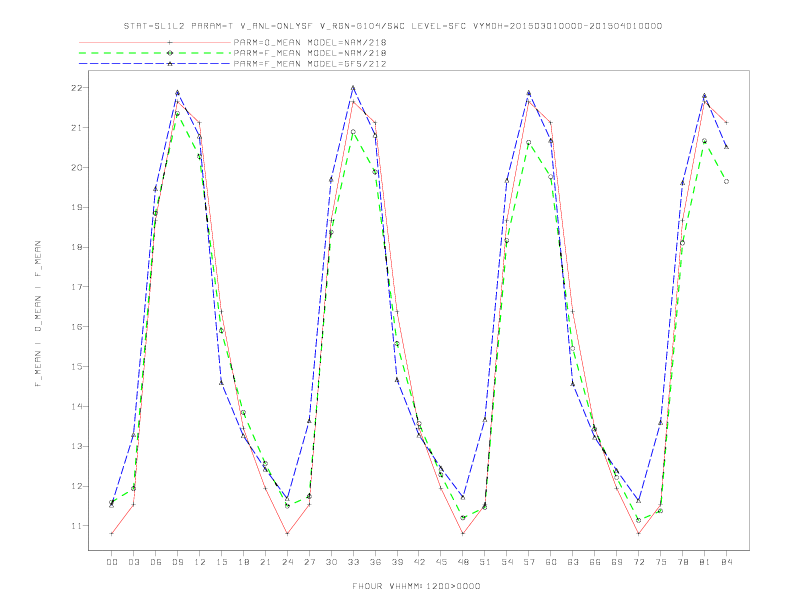Click x-axis forecast hour label 24
792x612 pixels.
pos(287,562)
